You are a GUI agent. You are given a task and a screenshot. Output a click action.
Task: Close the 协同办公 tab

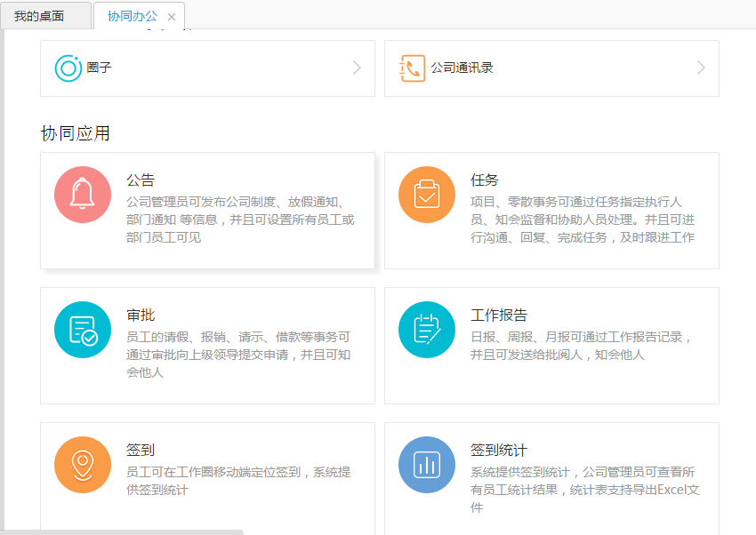(172, 17)
